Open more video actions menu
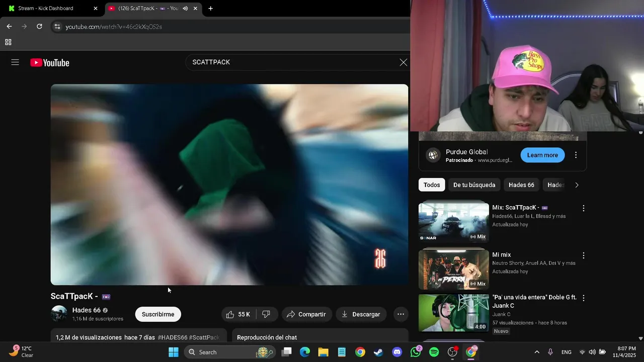 [400, 314]
